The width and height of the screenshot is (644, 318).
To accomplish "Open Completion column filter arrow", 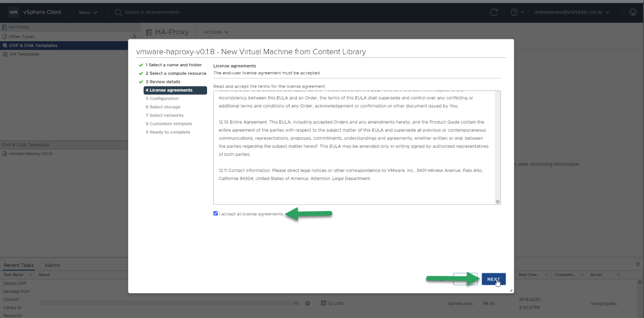I will 581,275.
